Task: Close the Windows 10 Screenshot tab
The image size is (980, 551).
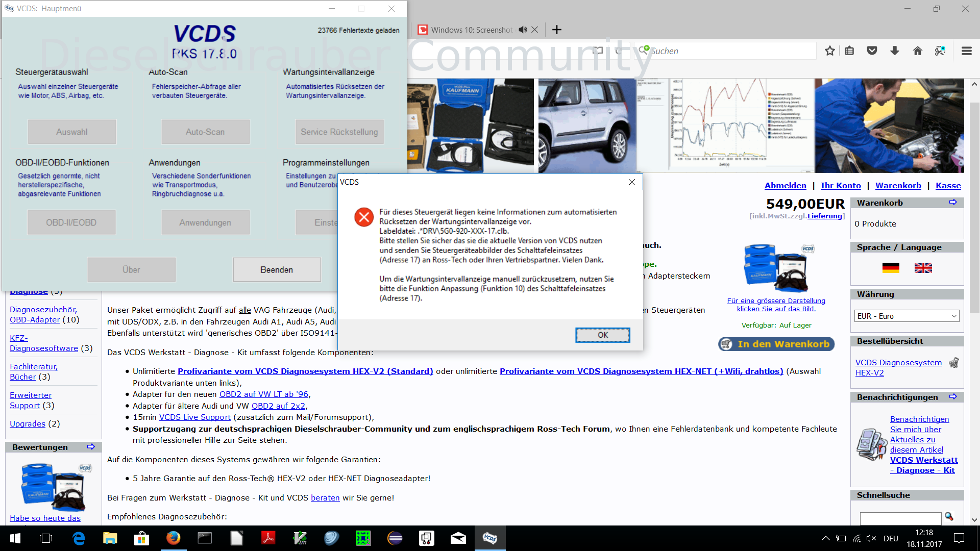Action: [535, 30]
